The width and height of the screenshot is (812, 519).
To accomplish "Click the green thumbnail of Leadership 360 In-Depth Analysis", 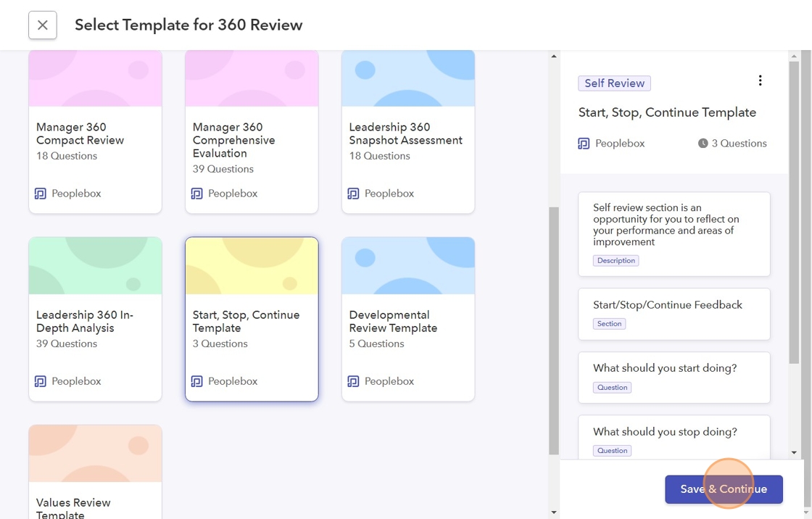I will 95,266.
